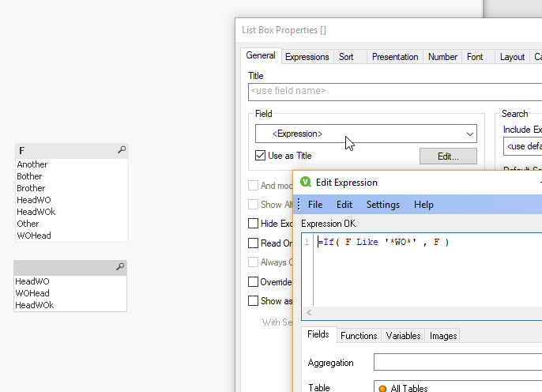Select Brother in the F list box

pyautogui.click(x=72, y=188)
